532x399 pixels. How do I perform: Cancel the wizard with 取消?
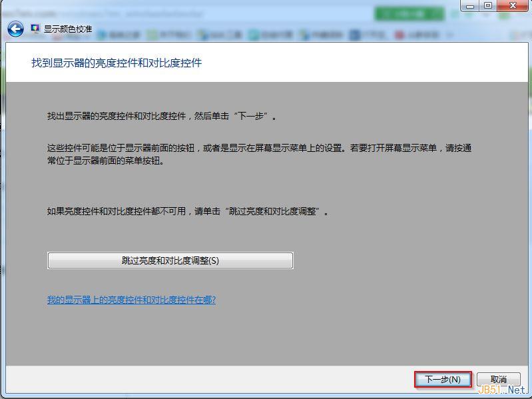[x=499, y=379]
